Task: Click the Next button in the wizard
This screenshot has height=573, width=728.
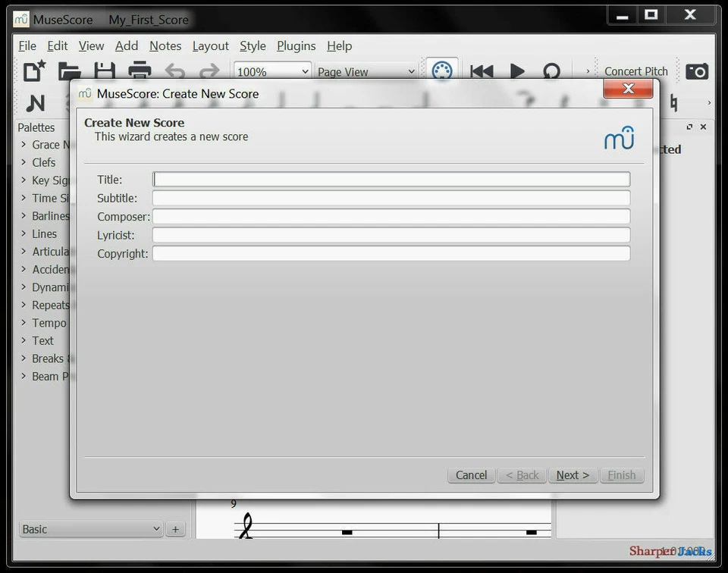Action: coord(573,475)
